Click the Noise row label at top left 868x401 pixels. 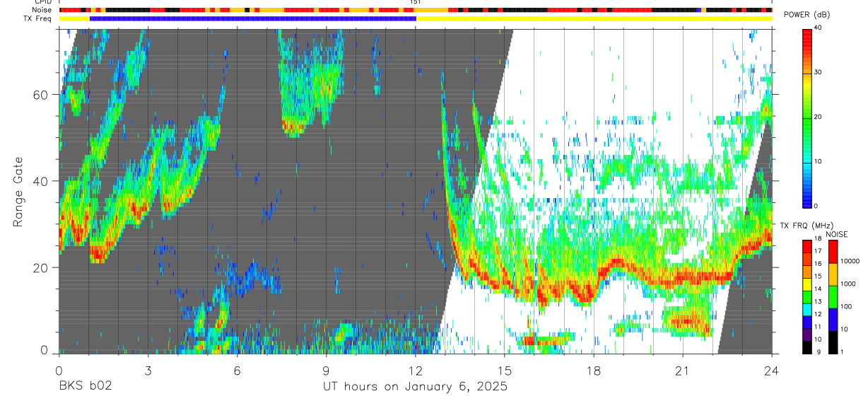[x=43, y=10]
